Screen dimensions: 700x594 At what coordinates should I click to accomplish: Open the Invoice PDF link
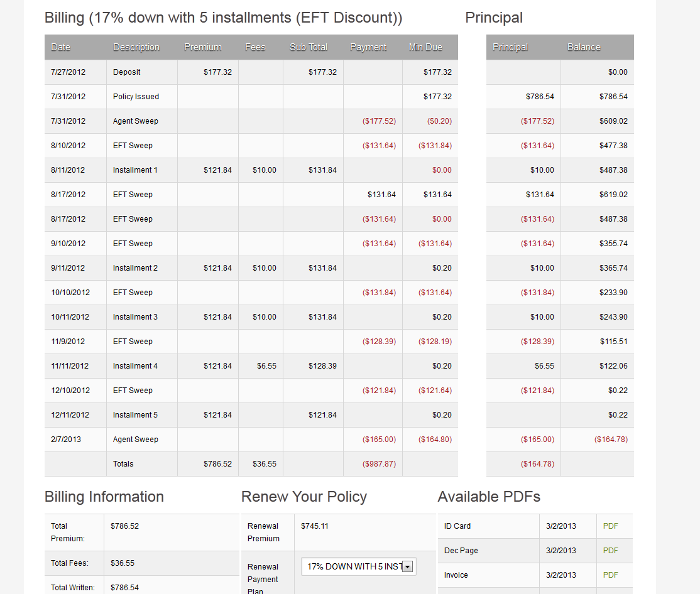pyautogui.click(x=610, y=575)
